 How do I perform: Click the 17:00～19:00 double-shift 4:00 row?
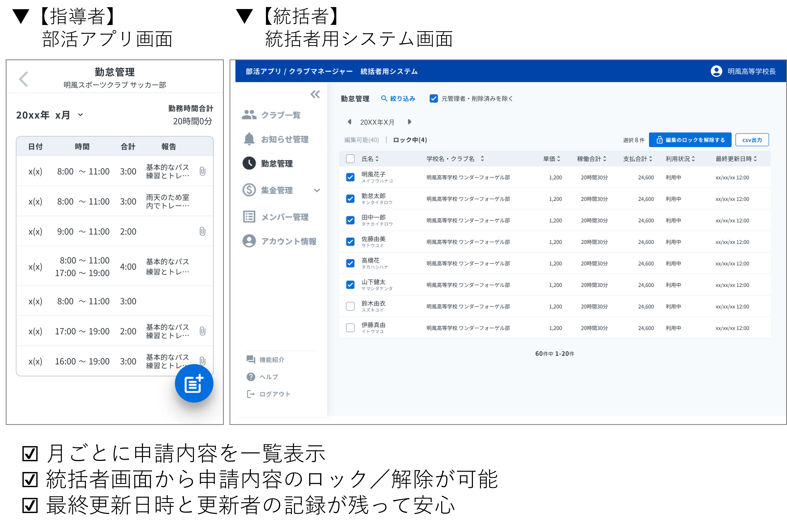coord(114,266)
